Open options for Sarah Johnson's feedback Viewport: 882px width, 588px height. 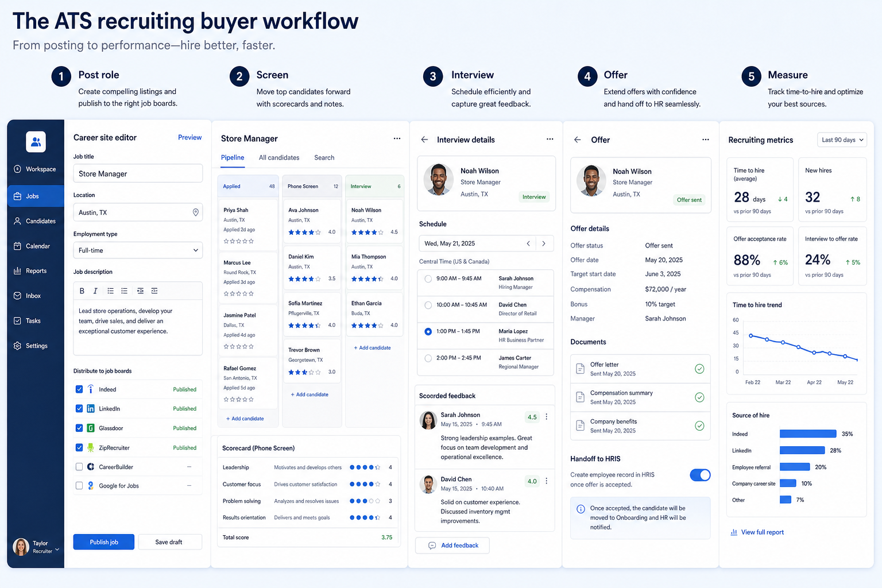(x=546, y=417)
